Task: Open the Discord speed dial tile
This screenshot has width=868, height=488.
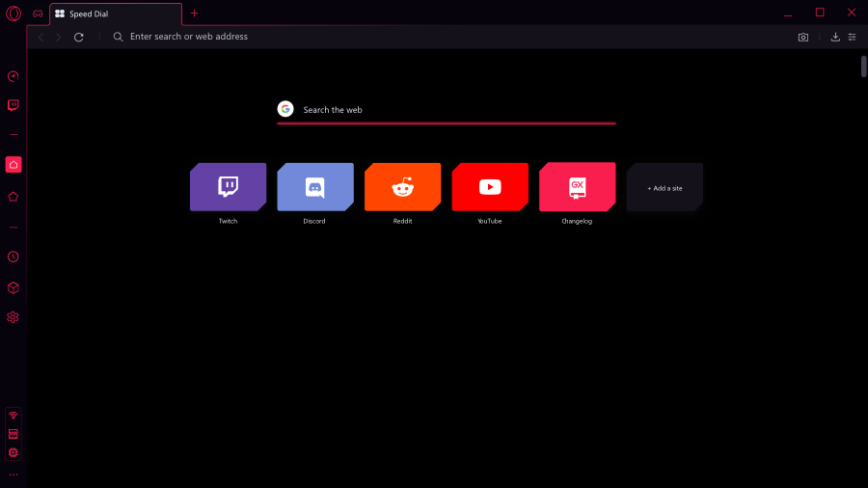Action: tap(315, 187)
